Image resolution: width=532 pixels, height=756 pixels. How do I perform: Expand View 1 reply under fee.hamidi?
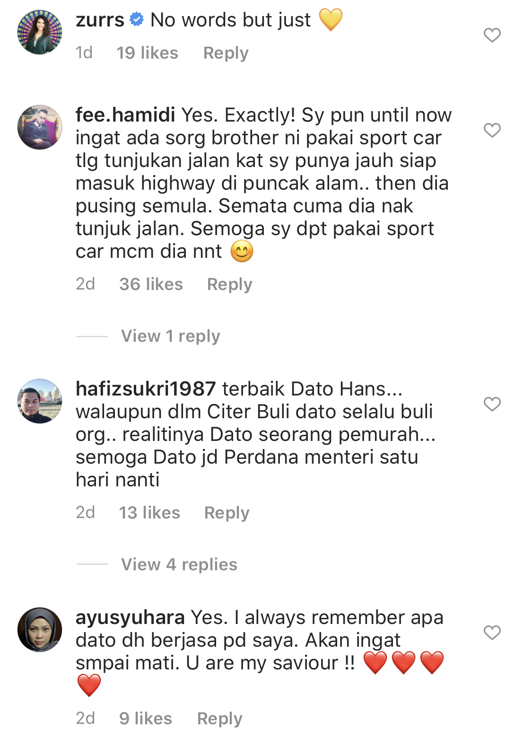coord(171,336)
